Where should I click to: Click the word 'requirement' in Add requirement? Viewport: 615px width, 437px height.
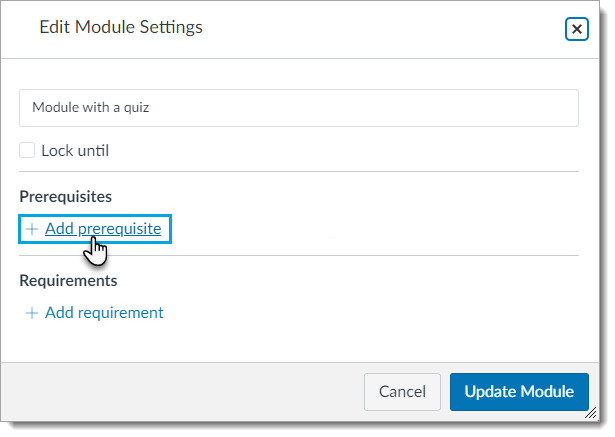(x=120, y=313)
